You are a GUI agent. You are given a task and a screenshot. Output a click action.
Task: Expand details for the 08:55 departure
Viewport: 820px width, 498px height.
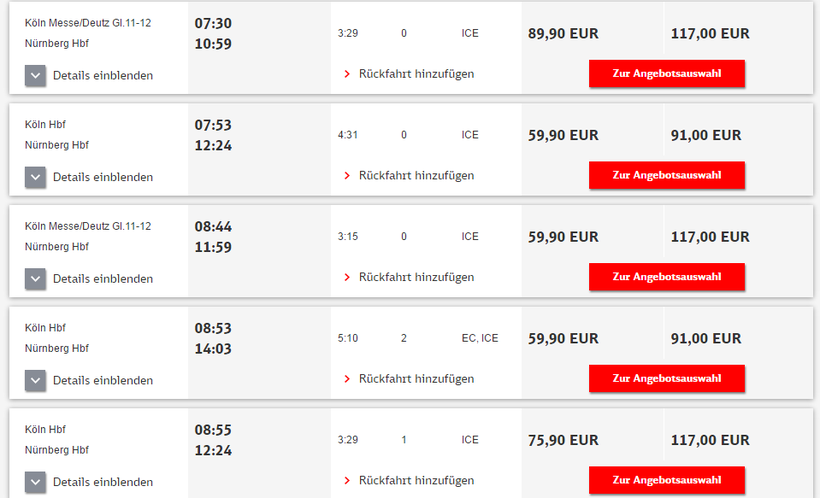[36, 482]
